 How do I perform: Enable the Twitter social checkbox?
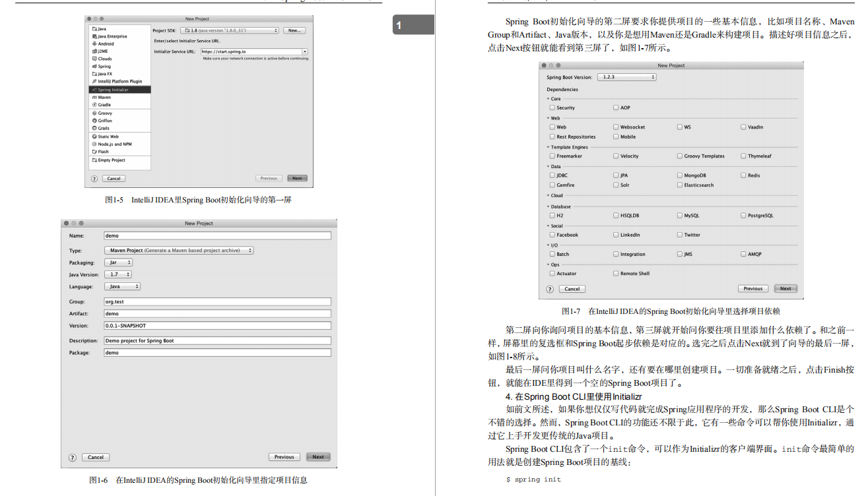679,235
